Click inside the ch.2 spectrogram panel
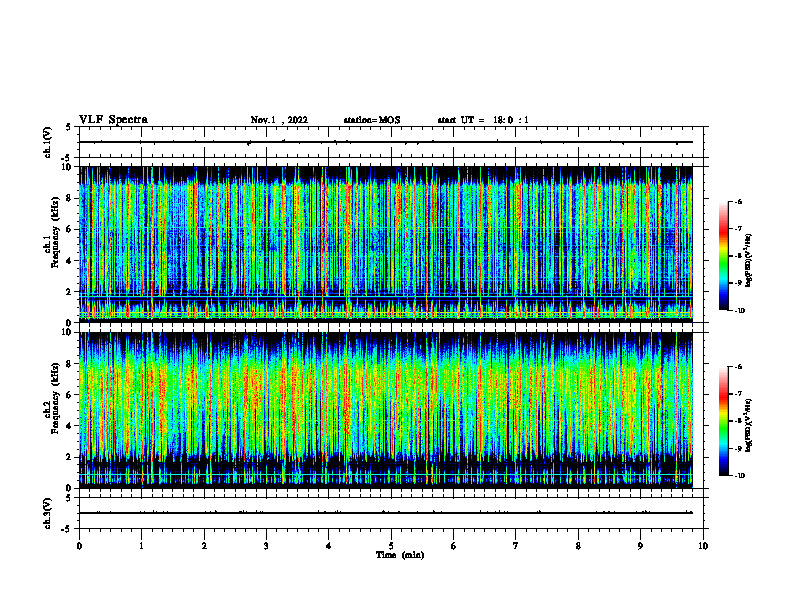Screen dimensions: 792x612 click(386, 410)
